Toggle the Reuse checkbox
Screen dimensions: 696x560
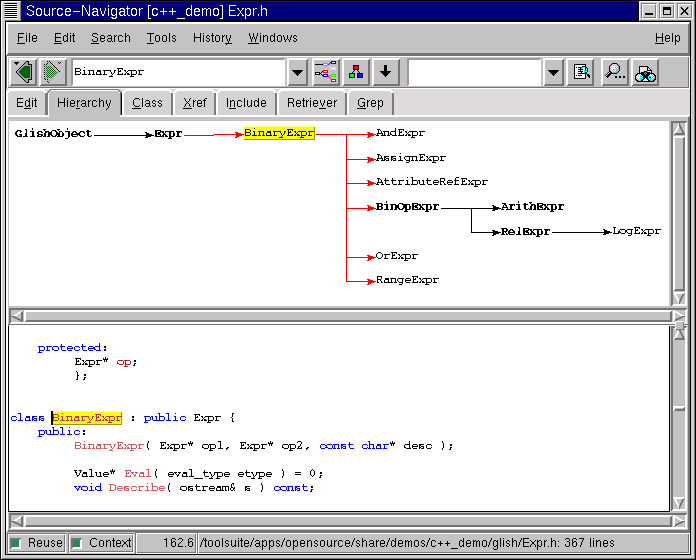pos(37,543)
